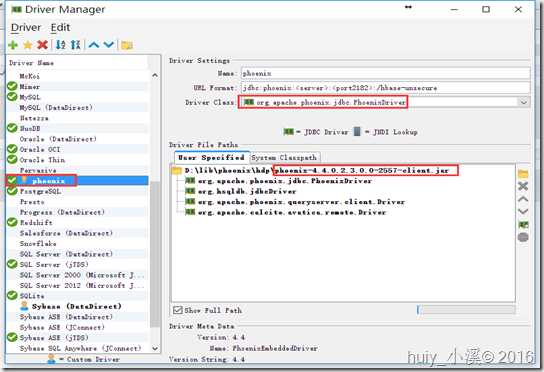Click the driver Name input field
The image size is (544, 372).
pyautogui.click(x=385, y=73)
